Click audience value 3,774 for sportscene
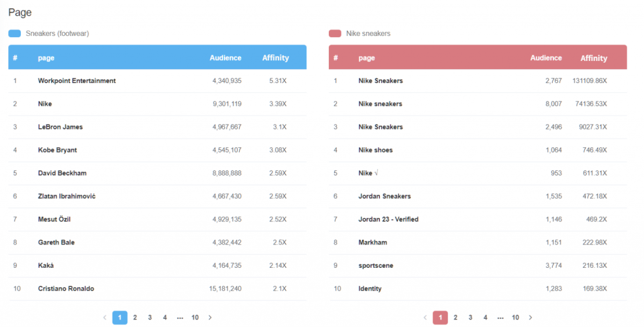644x327 pixels. tap(553, 266)
